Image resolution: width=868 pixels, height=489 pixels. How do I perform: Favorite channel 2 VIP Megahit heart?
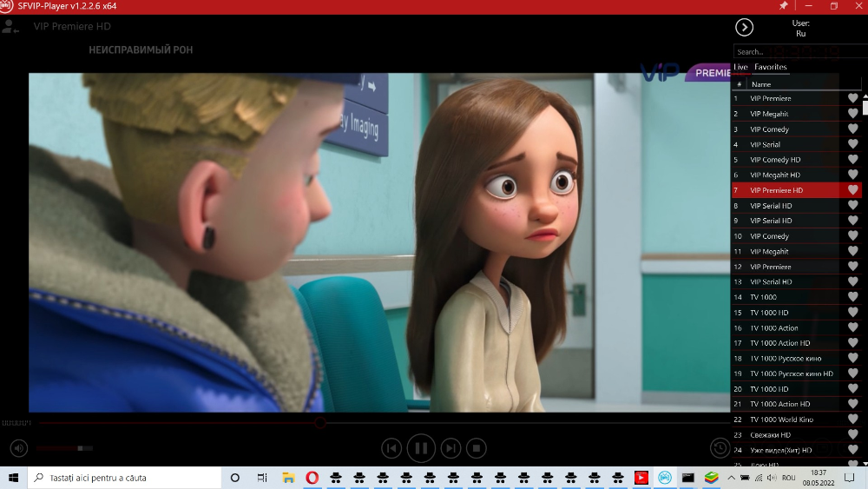tap(852, 114)
